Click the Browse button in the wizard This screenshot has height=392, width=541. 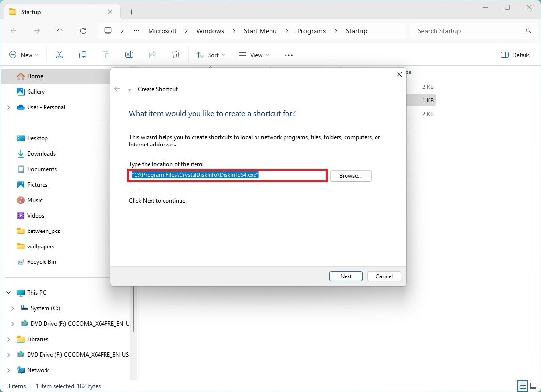(x=350, y=175)
